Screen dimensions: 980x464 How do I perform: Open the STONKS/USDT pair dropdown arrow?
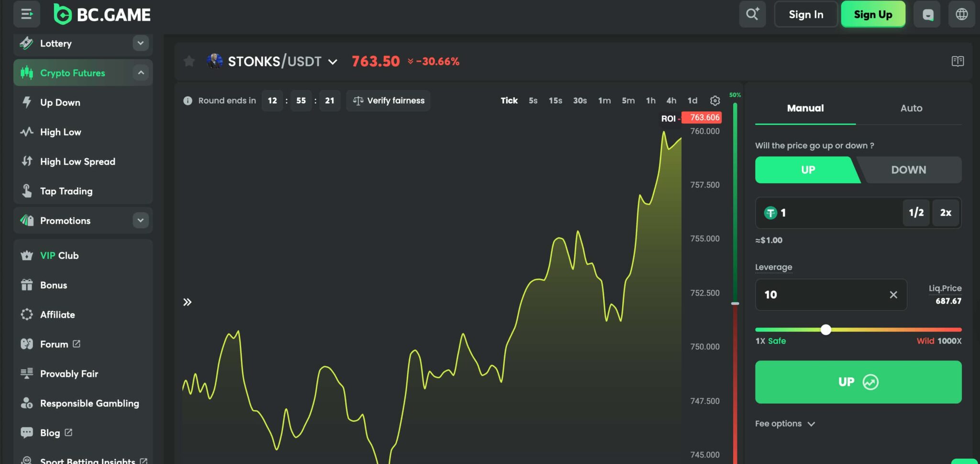coord(333,62)
